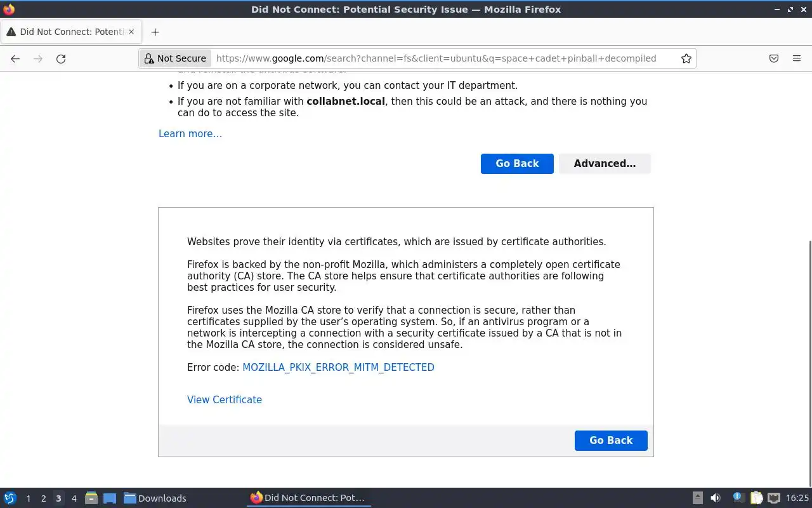Expand details with the Advanced… button
Image resolution: width=812 pixels, height=508 pixels.
pos(605,163)
